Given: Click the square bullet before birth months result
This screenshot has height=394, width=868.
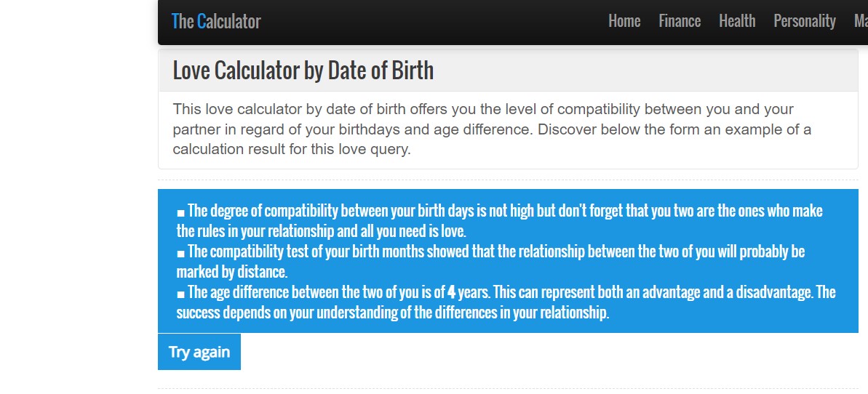Looking at the screenshot, I should click(180, 254).
